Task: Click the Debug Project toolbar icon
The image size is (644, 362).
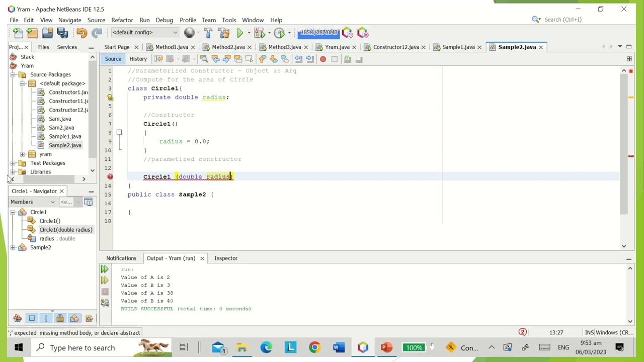Action: pyautogui.click(x=260, y=33)
